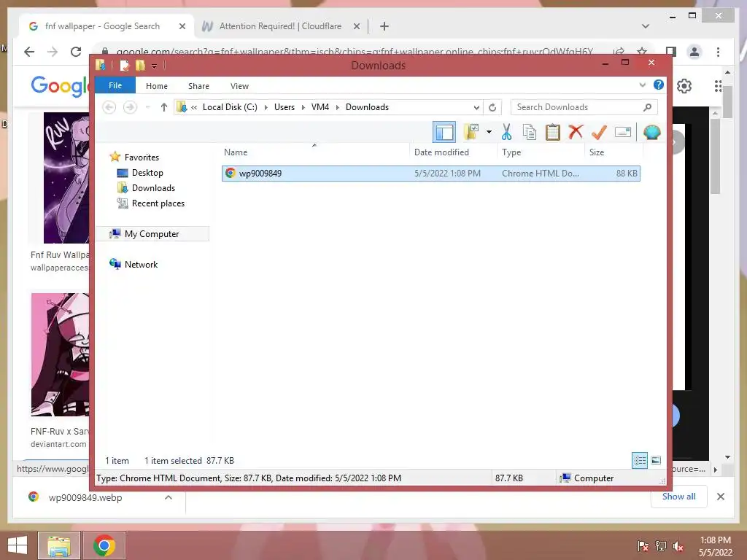
Task: Switch to Details view button
Action: click(x=639, y=460)
